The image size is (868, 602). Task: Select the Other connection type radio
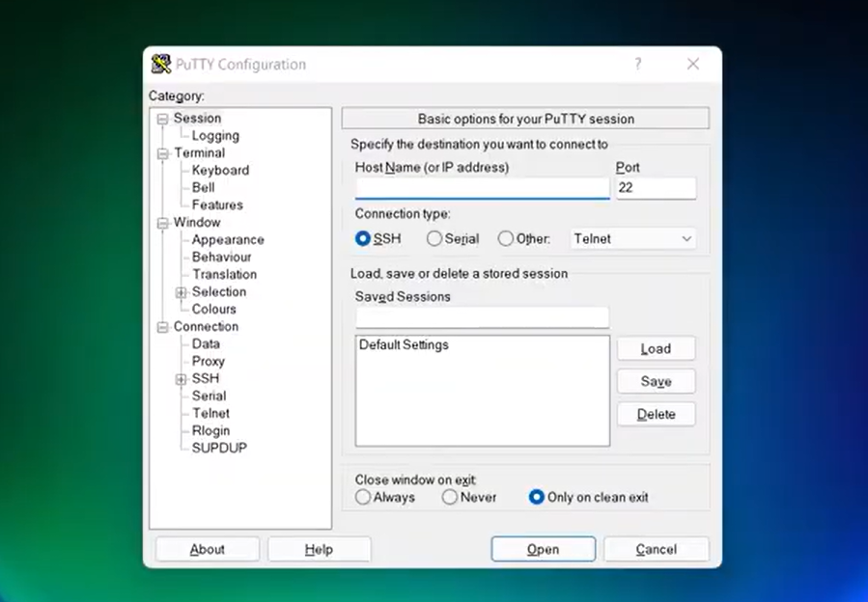click(506, 238)
